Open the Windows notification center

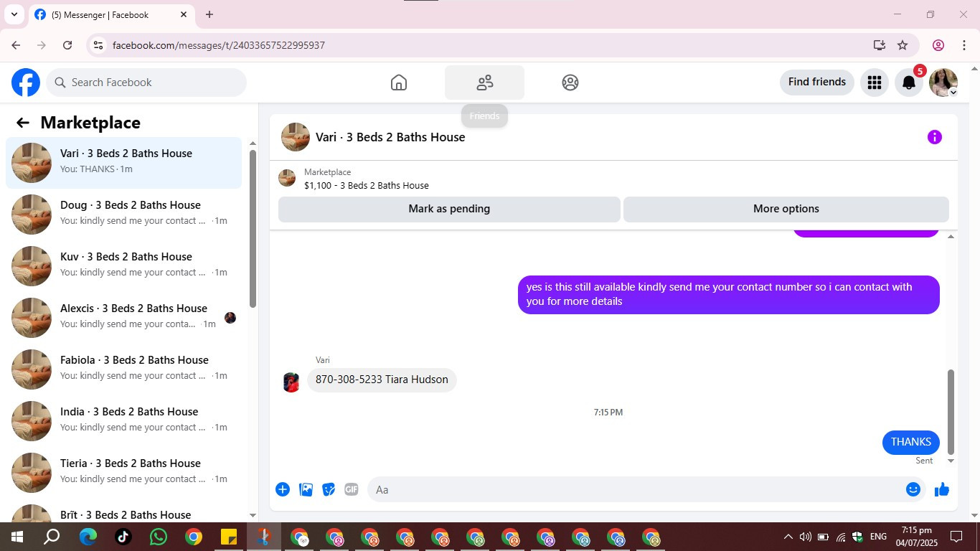(956, 537)
